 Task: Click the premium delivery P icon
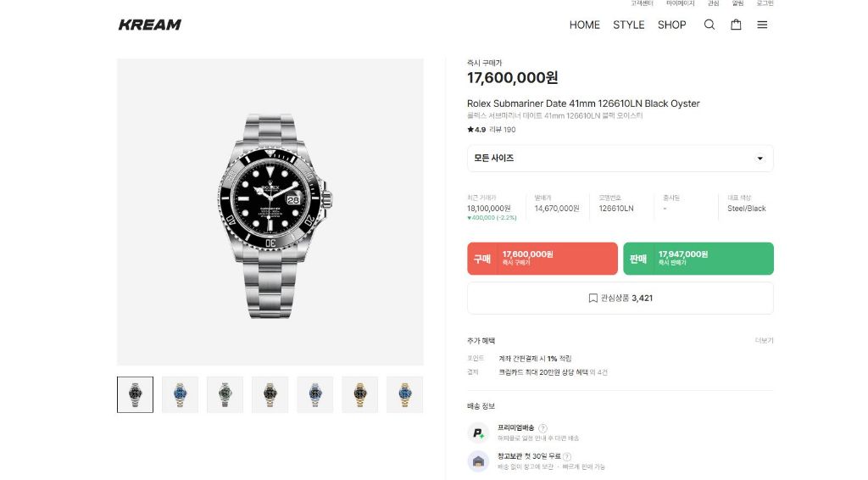point(478,433)
